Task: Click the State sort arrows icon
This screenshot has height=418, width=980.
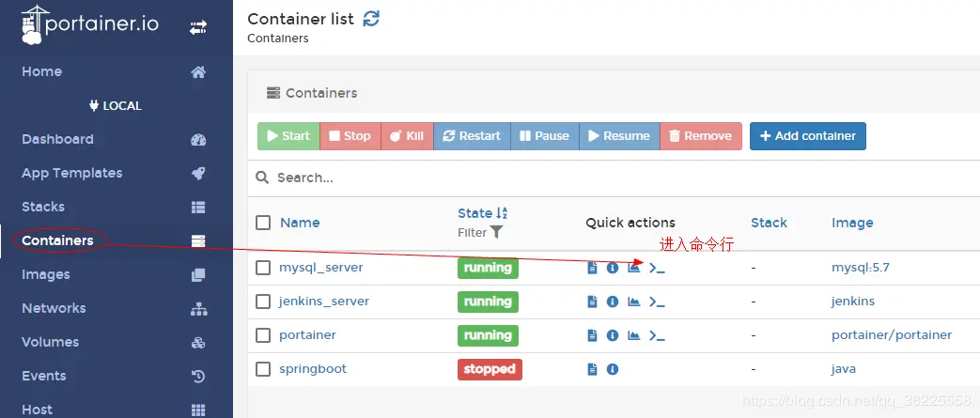Action: pos(502,213)
